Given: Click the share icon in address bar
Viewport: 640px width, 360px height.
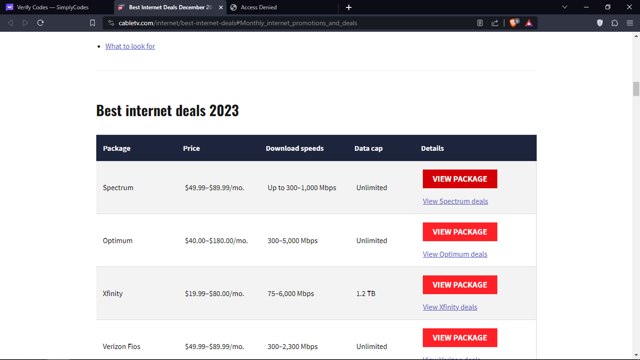Looking at the screenshot, I should coord(495,23).
